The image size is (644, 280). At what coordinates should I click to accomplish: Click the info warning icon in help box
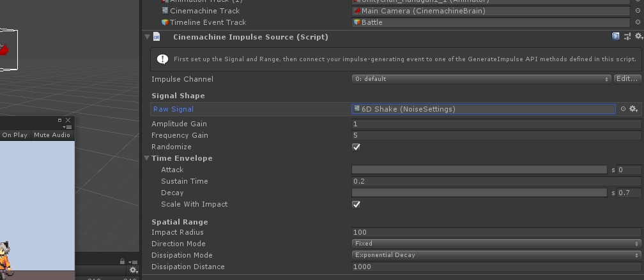pos(163,59)
